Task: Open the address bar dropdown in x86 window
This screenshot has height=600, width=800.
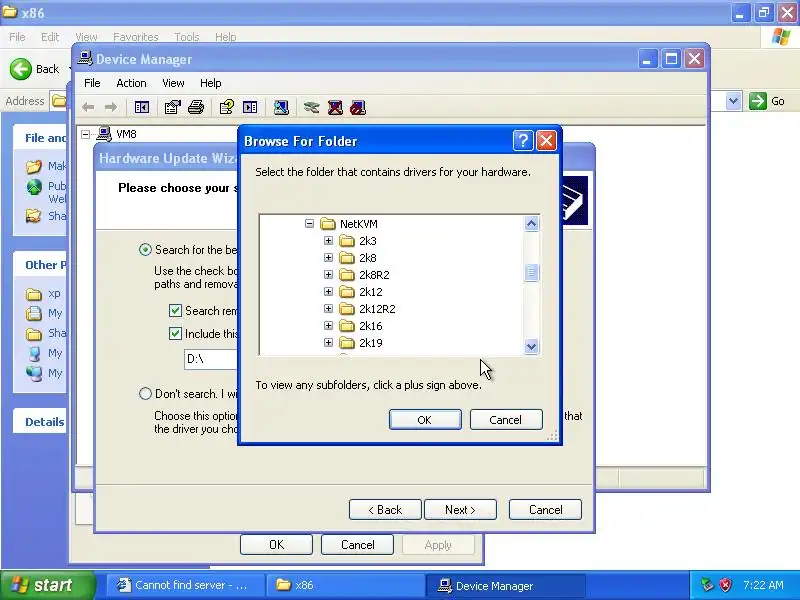Action: 733,101
